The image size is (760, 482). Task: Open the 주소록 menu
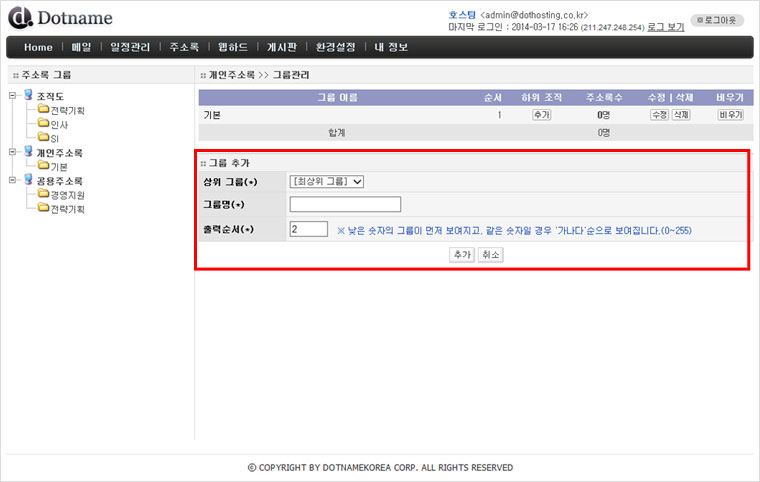(x=184, y=47)
